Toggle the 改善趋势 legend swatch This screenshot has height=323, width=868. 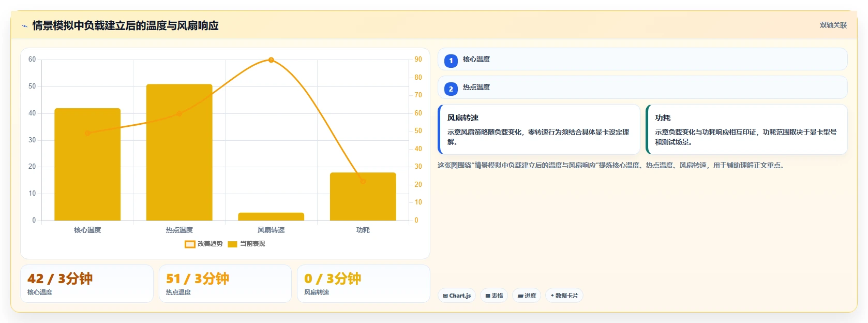[190, 244]
